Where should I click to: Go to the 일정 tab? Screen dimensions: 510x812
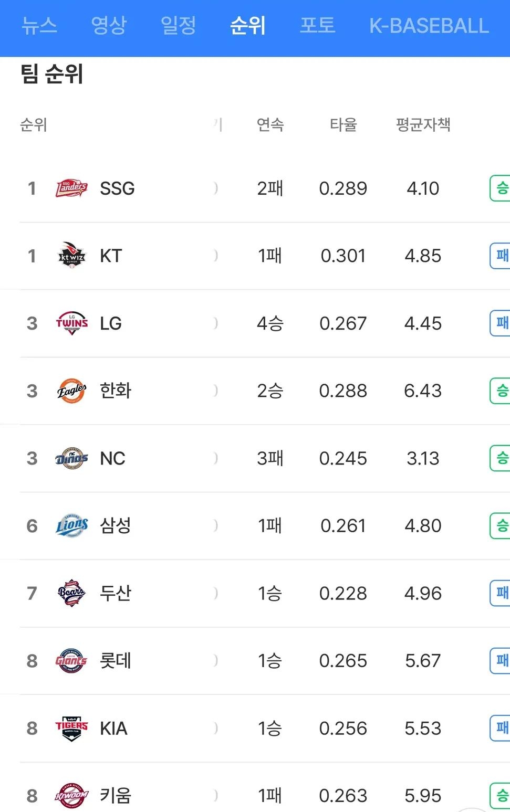(178, 25)
